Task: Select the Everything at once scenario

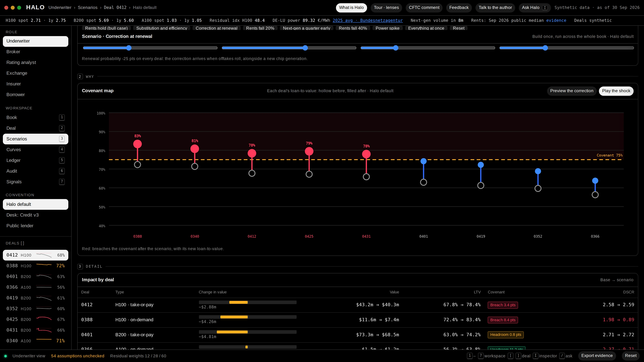Action: [x=426, y=28]
